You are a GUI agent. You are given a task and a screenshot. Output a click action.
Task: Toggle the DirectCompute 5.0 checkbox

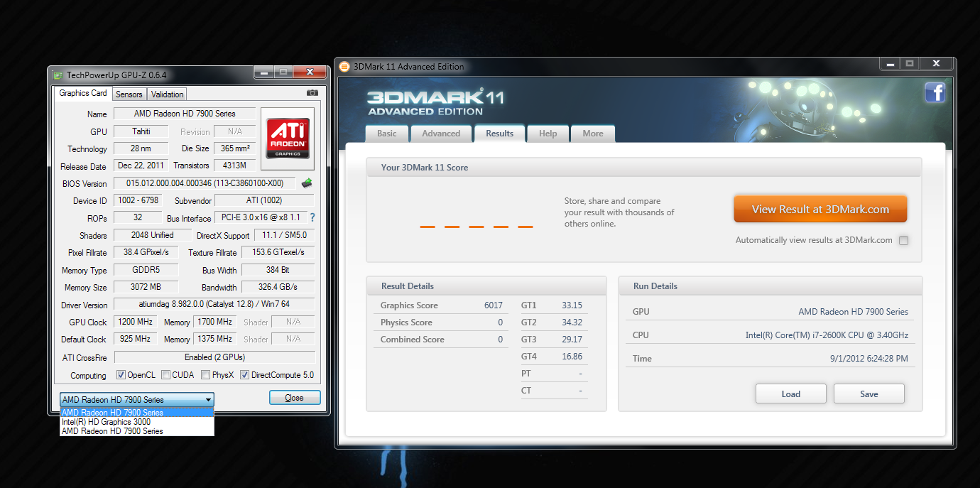coord(244,375)
